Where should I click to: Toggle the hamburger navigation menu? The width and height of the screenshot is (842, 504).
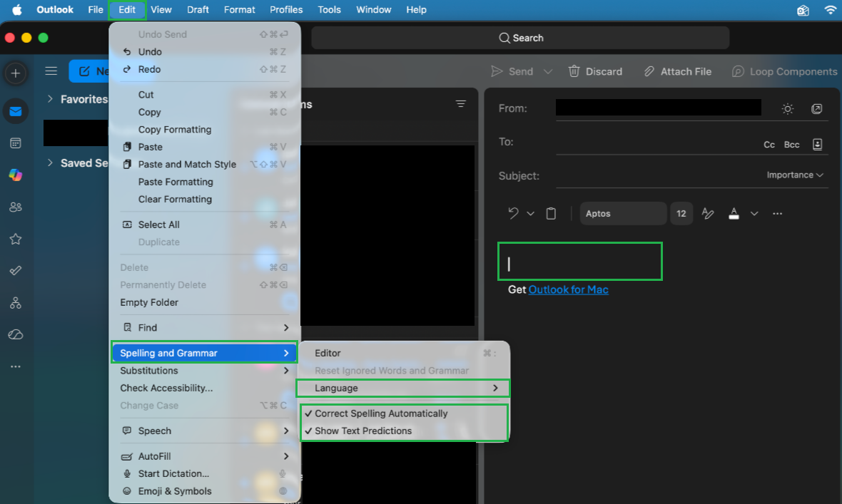[x=51, y=71]
